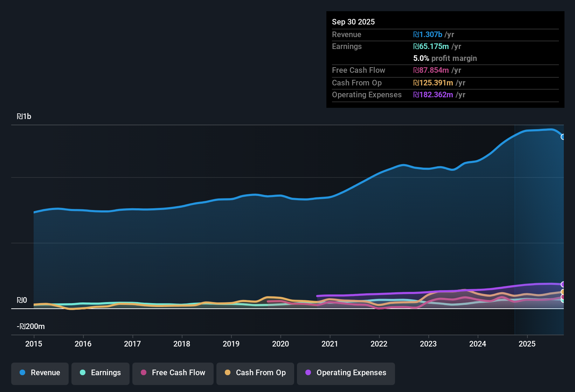This screenshot has height=392, width=575.
Task: Toggle the Earnings series off
Action: coord(100,373)
